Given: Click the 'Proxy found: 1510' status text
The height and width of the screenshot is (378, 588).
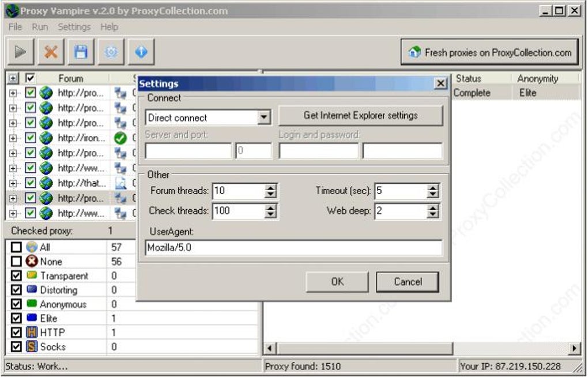Looking at the screenshot, I should tap(303, 366).
